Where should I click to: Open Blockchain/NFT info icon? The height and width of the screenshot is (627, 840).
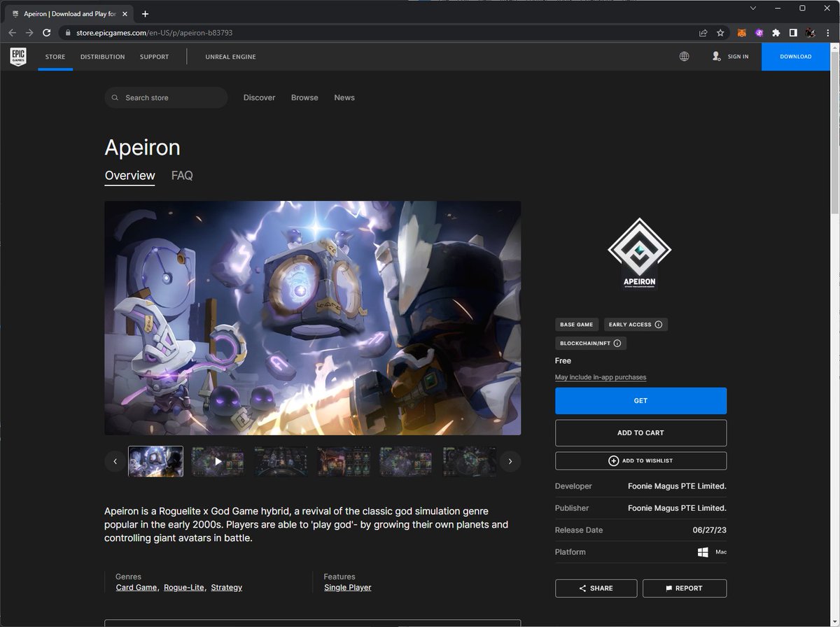pos(617,344)
